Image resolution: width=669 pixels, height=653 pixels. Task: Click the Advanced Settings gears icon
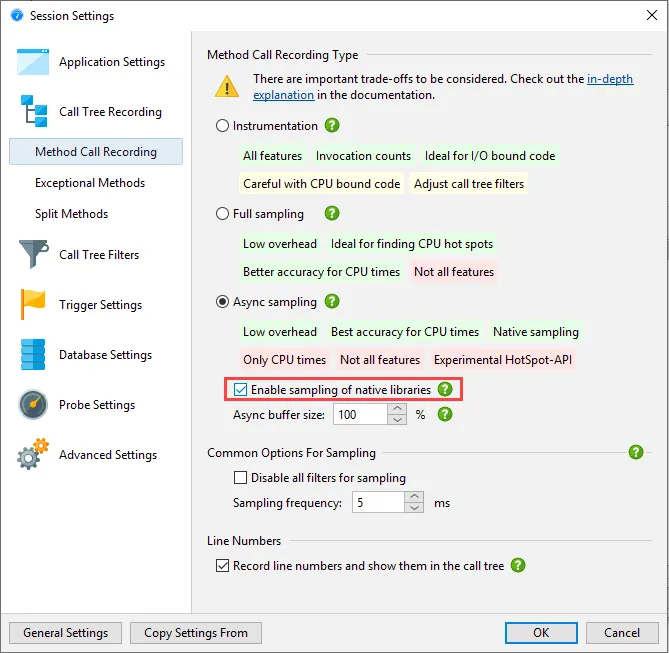pos(33,454)
